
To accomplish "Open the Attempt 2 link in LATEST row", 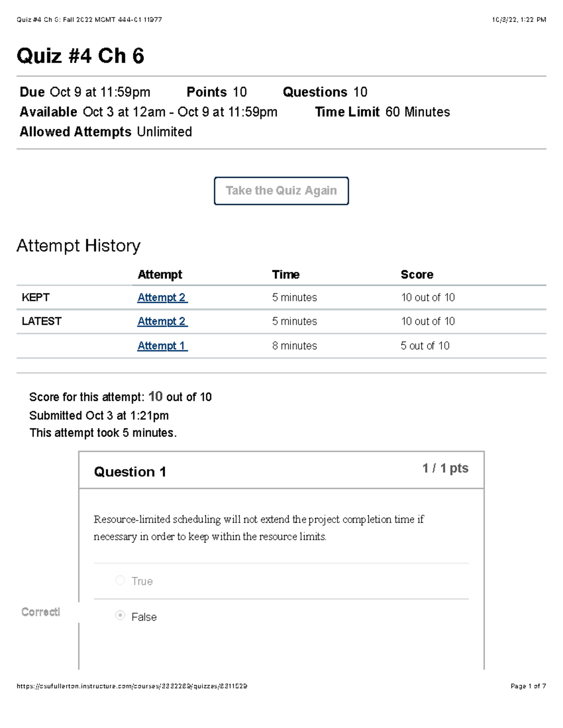I will (162, 322).
